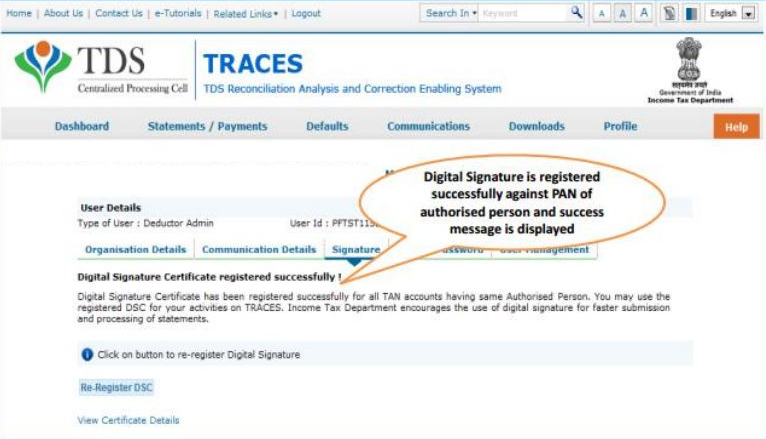Select the largest font size A icon

pos(644,14)
